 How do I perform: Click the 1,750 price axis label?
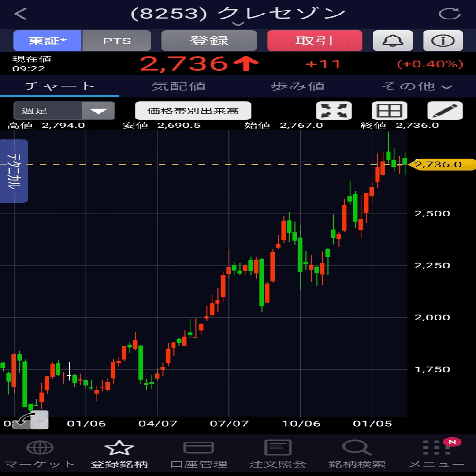pyautogui.click(x=432, y=369)
